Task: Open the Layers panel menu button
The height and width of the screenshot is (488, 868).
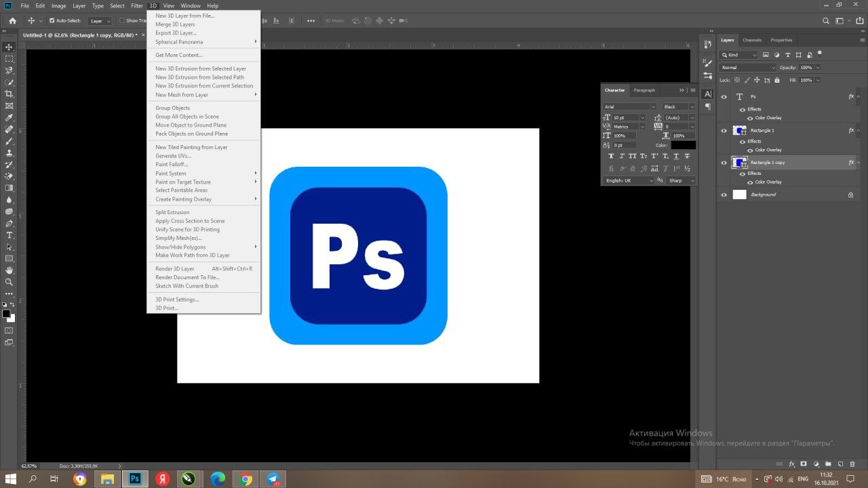Action: click(x=862, y=40)
